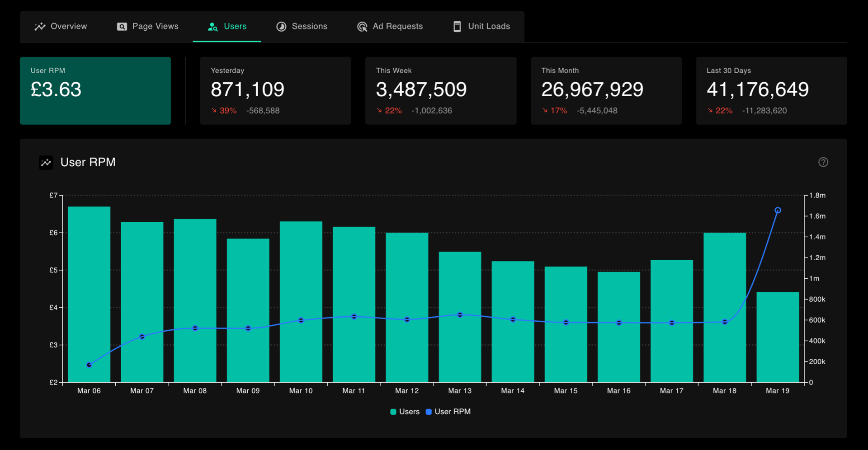Click the Overview tab sparkline icon
Image resolution: width=868 pixels, height=450 pixels.
[x=40, y=27]
